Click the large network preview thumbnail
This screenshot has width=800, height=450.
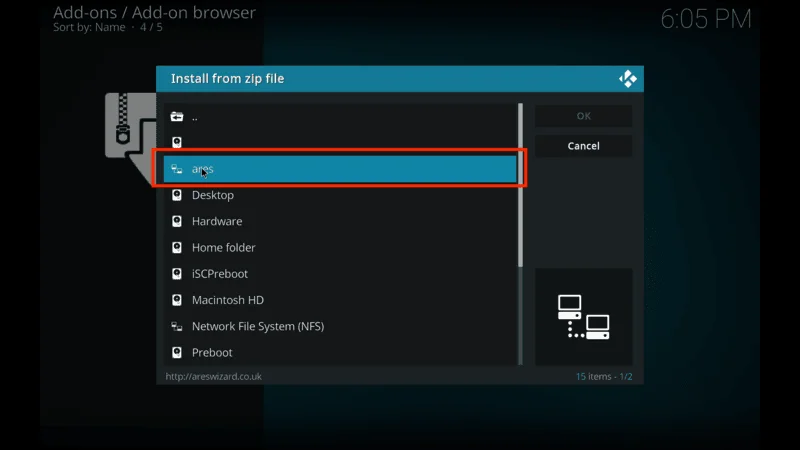tap(583, 316)
